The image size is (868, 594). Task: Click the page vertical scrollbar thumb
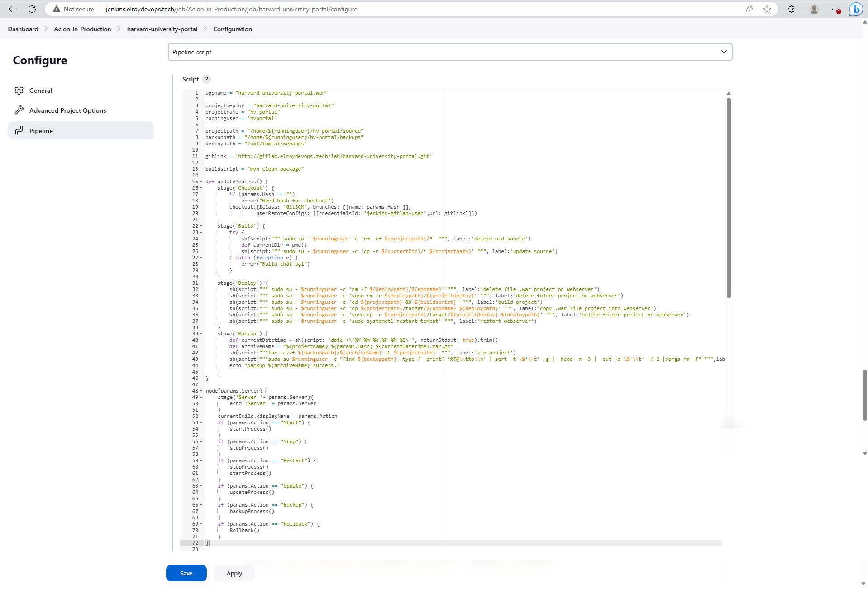865,395
